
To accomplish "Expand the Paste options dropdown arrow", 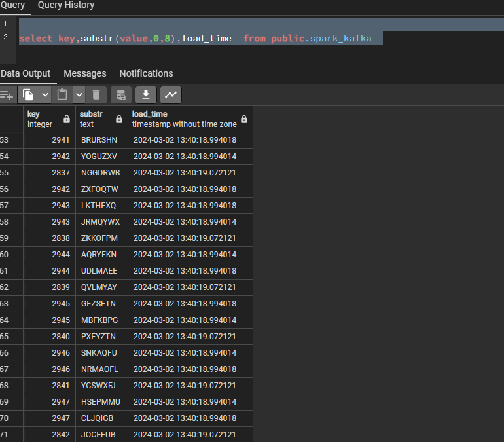I will click(79, 95).
